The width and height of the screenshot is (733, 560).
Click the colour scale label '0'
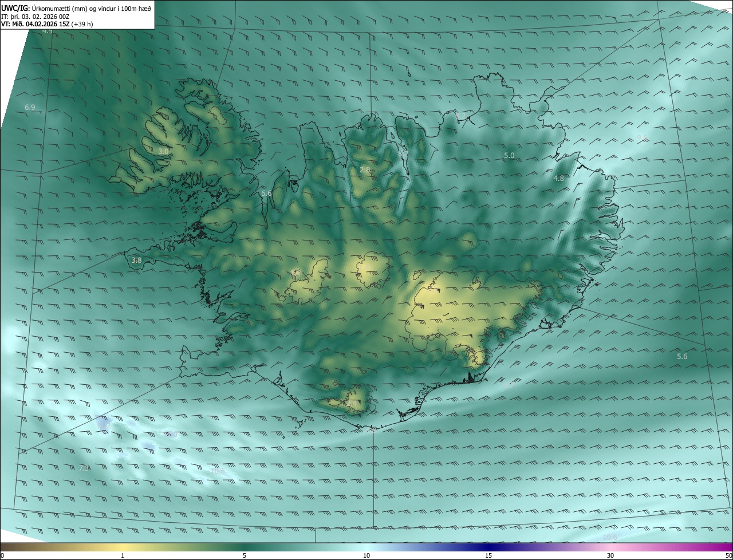(x=2, y=555)
